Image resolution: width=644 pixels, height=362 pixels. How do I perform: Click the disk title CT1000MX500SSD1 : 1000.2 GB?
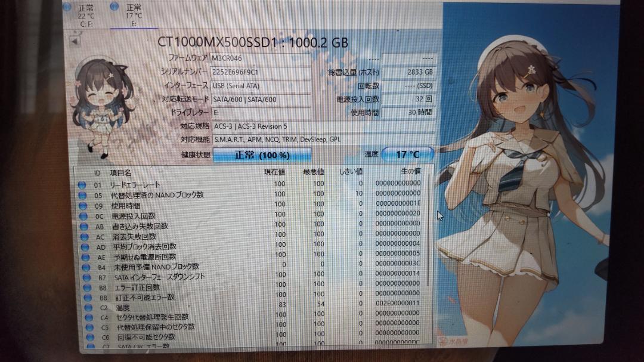pos(253,42)
